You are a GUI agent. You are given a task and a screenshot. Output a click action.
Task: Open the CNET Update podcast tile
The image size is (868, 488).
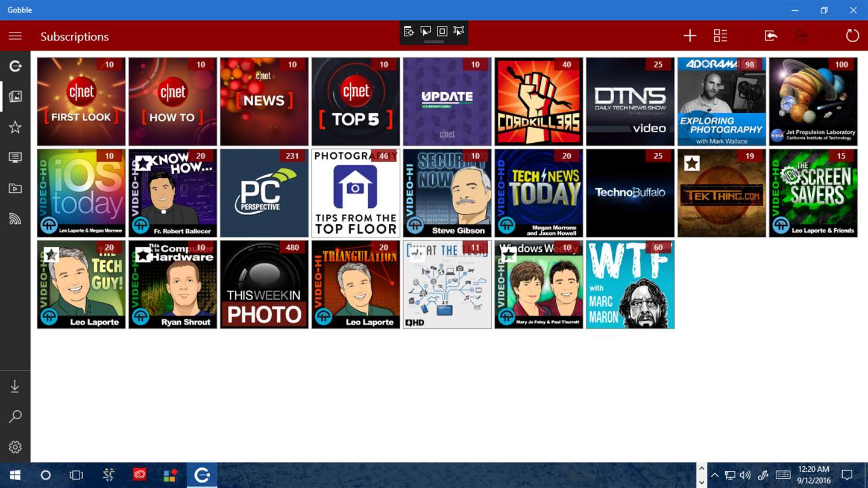pos(447,102)
